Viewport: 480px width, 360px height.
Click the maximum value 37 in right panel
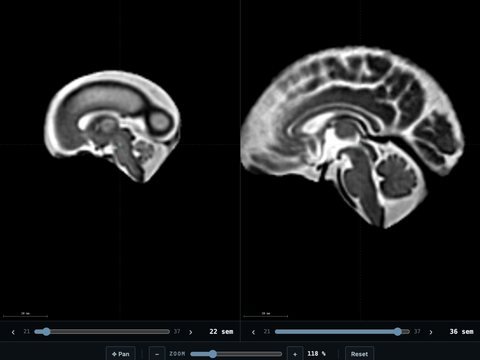pyautogui.click(x=417, y=332)
